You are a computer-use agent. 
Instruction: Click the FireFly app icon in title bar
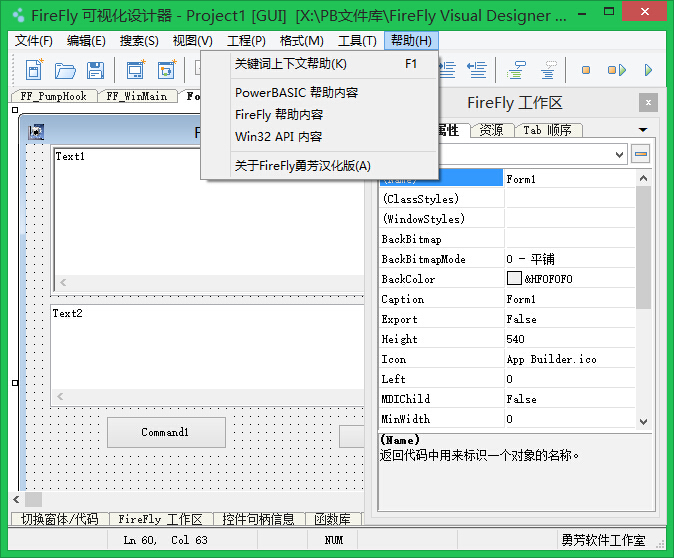click(18, 16)
